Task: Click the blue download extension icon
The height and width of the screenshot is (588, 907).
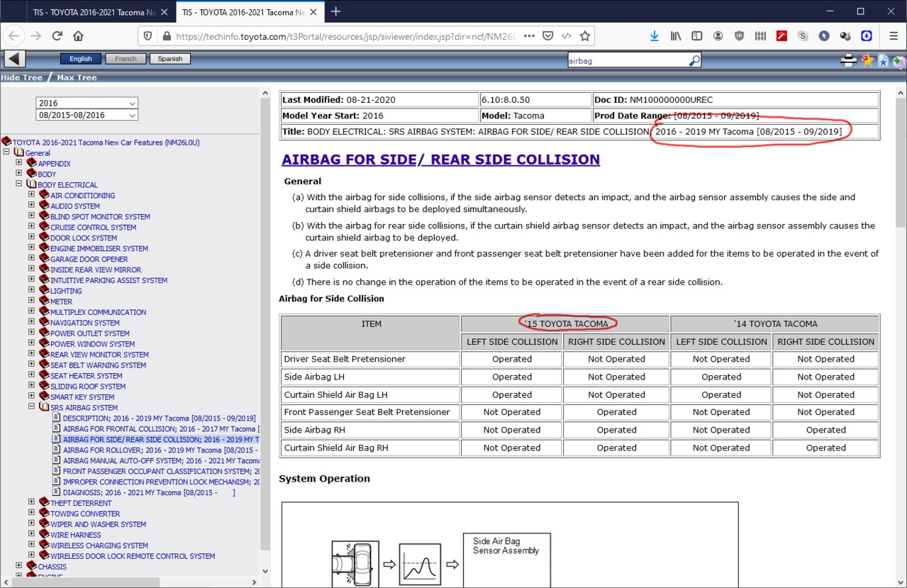Action: click(x=867, y=36)
